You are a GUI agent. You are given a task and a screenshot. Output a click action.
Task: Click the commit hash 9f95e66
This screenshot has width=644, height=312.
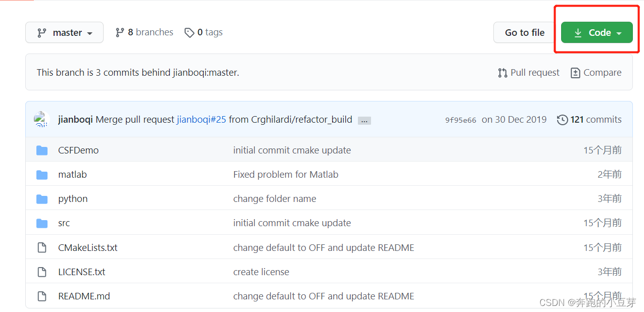click(x=461, y=120)
